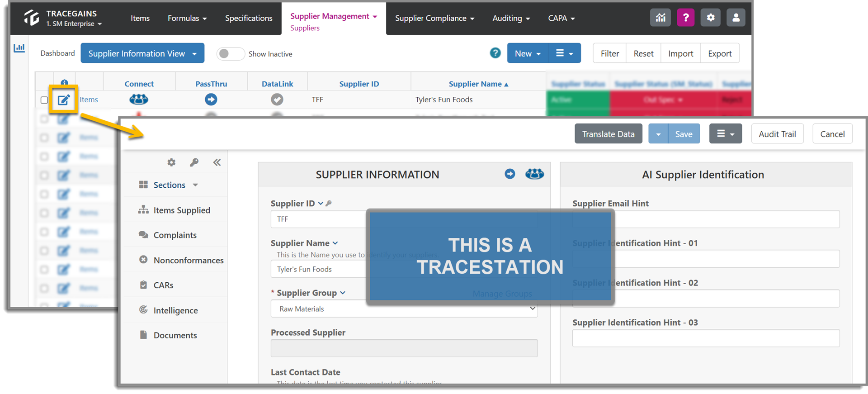868x394 pixels.
Task: Open the analytics chart icon in top bar
Action: (660, 18)
